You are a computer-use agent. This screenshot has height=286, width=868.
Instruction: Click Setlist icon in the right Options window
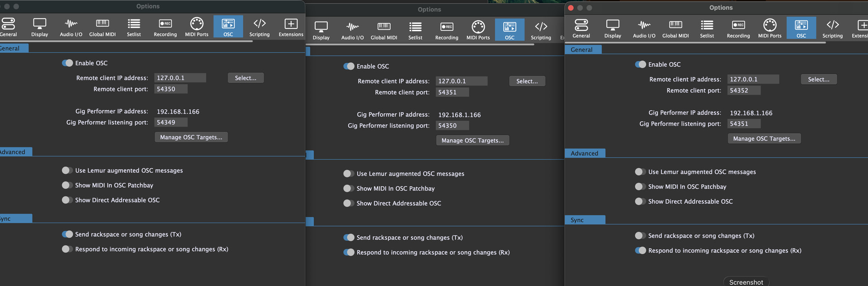click(x=707, y=29)
